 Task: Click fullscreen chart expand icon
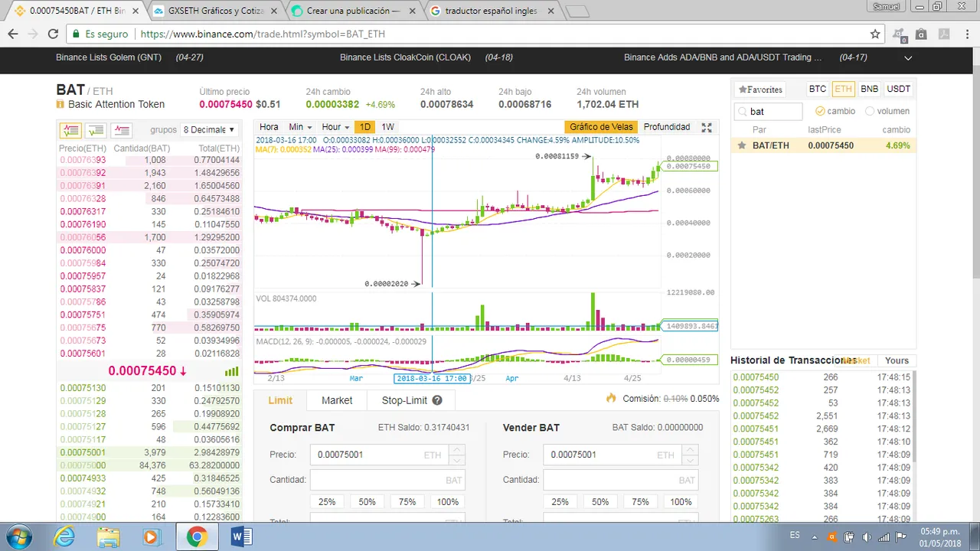[x=707, y=128]
